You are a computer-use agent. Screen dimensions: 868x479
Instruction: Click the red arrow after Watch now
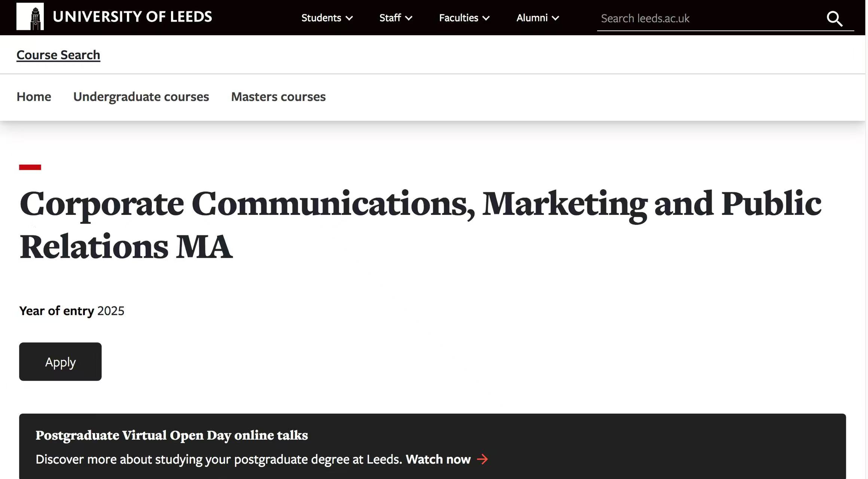(x=483, y=459)
